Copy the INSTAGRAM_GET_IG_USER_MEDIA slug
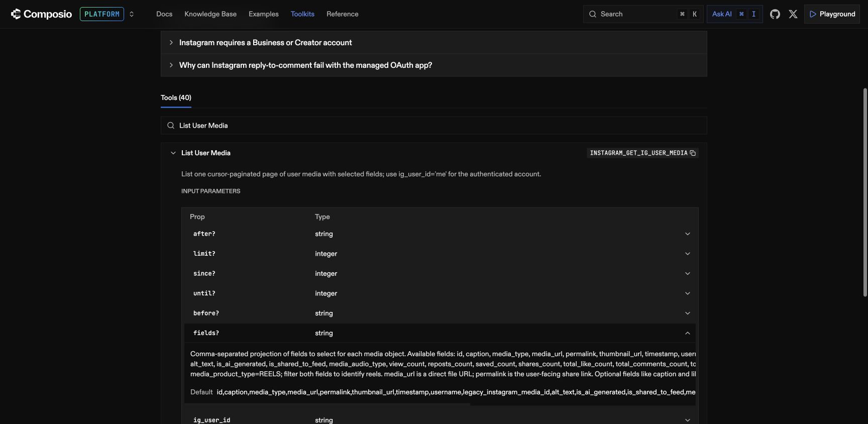The height and width of the screenshot is (424, 868). 693,153
